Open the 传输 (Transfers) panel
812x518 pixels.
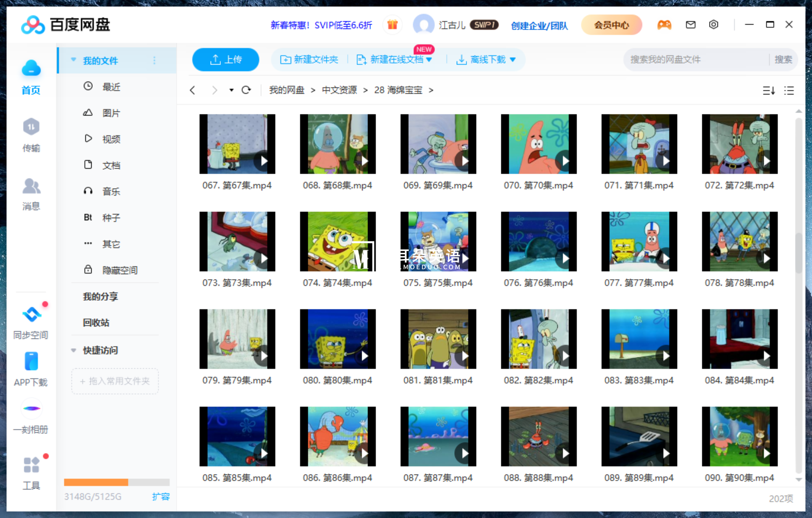[x=31, y=135]
